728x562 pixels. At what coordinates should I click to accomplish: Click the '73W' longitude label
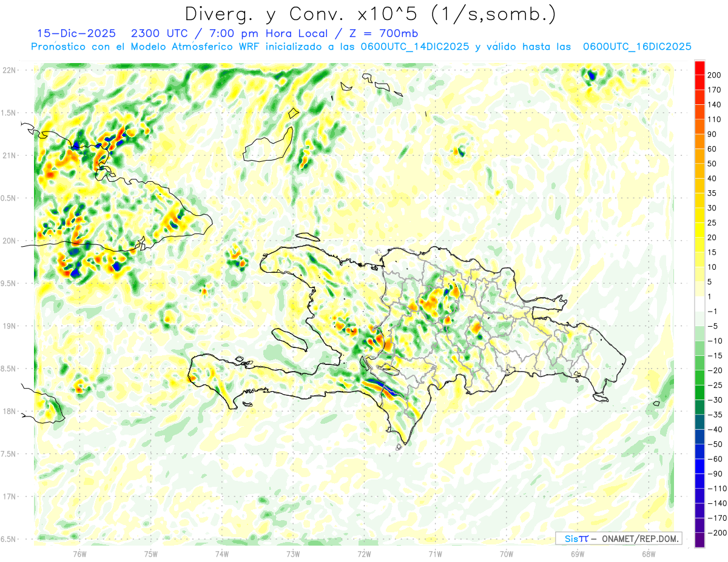pos(293,554)
